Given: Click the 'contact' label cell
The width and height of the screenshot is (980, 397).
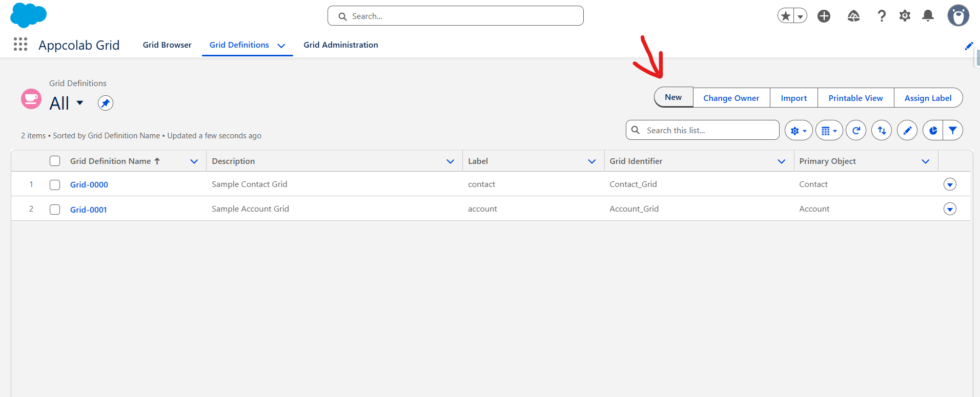Looking at the screenshot, I should pyautogui.click(x=482, y=184).
